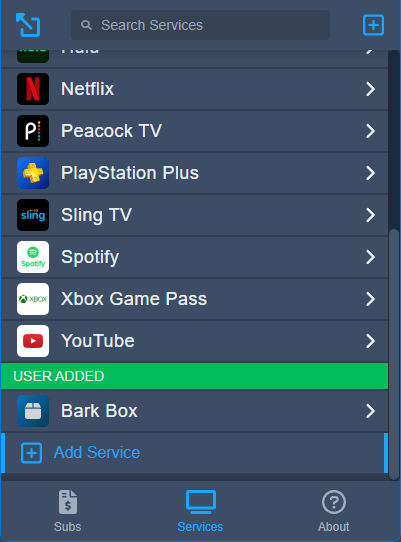The image size is (401, 542).
Task: Select the Bark Box package icon
Action: pyautogui.click(x=33, y=411)
